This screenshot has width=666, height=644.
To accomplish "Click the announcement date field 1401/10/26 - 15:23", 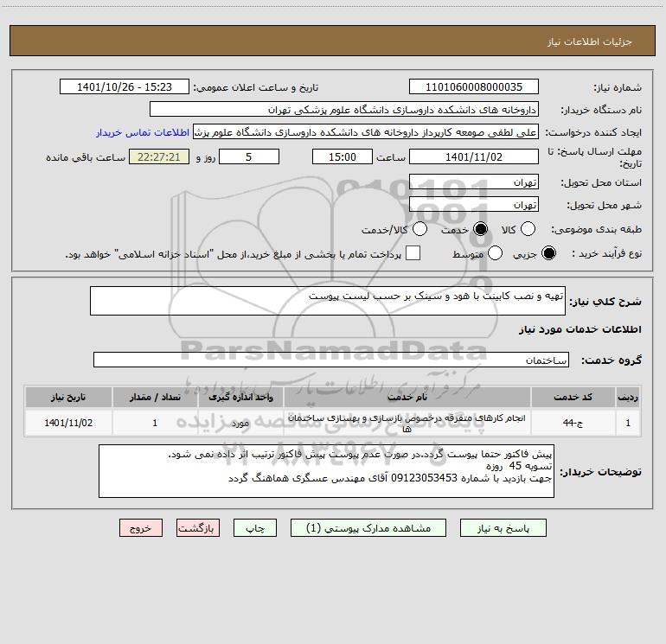I will 124,87.
